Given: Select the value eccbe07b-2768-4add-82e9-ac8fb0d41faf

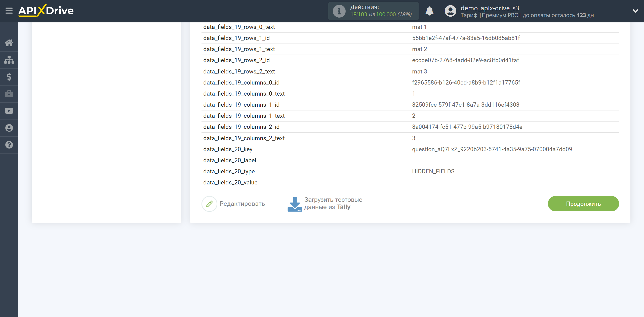Looking at the screenshot, I should pyautogui.click(x=465, y=60).
